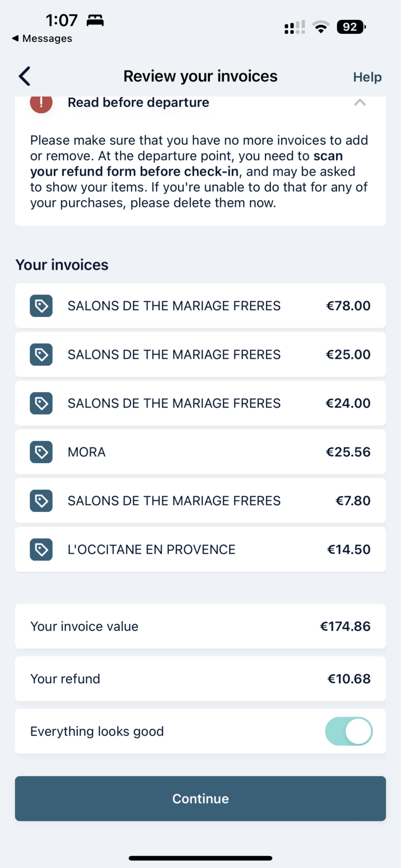
Task: Click the tag icon next to L'OCCITANE EN PROVENCE
Action: tap(41, 549)
